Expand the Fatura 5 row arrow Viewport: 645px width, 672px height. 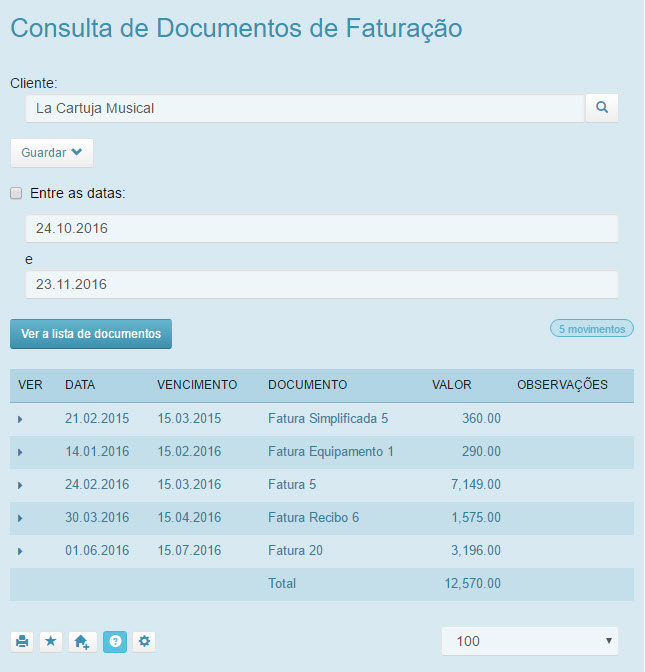(20, 485)
